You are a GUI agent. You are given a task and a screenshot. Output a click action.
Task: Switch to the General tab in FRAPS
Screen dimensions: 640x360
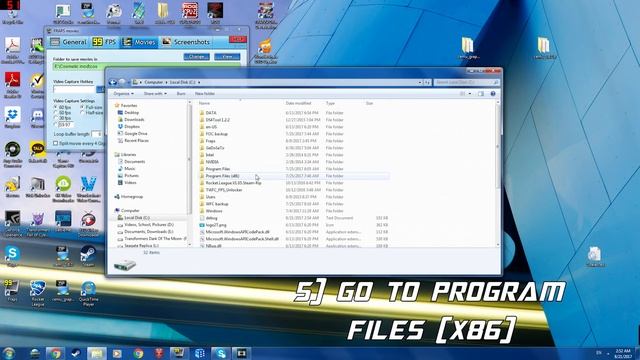[69, 42]
